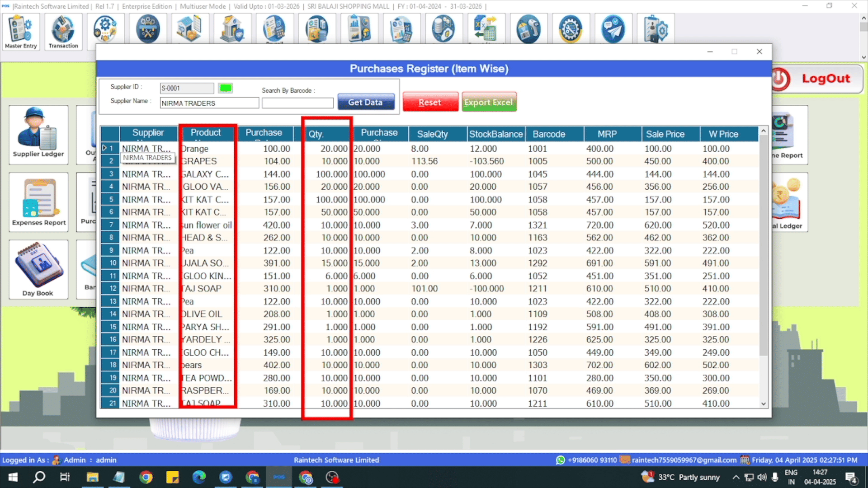Click the Search By Barcode field

click(x=297, y=103)
